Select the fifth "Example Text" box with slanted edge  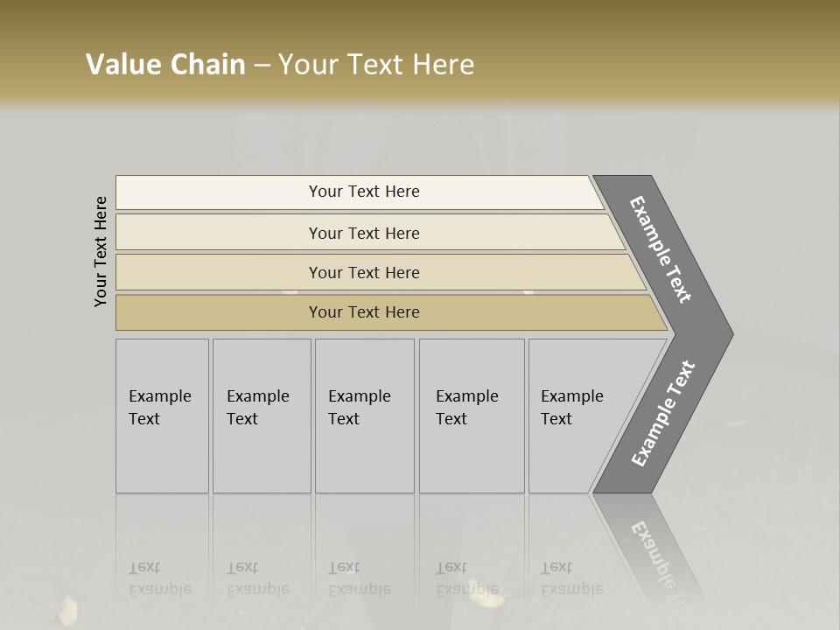point(577,416)
